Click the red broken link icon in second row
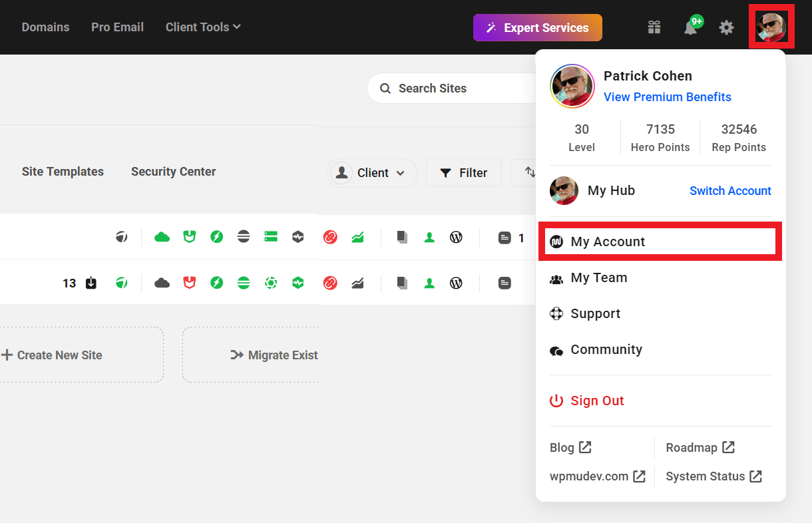Screen dimensions: 812x523 tap(330, 283)
